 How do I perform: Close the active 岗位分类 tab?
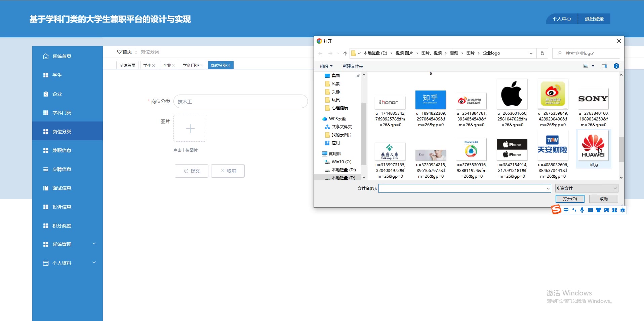coord(229,66)
